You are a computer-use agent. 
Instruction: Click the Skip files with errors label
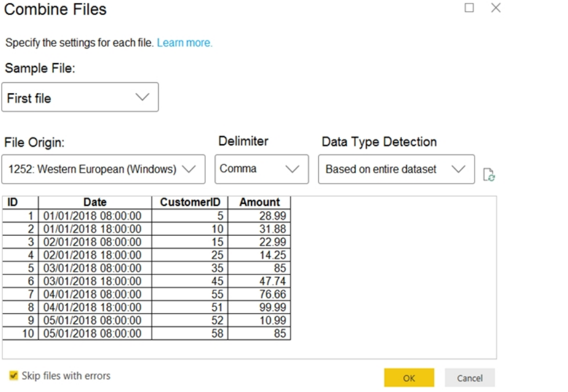click(66, 376)
